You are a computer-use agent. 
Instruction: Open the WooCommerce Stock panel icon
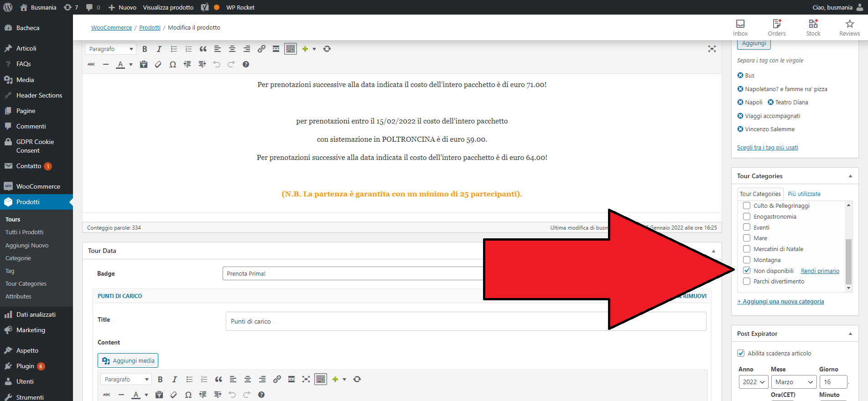coord(813,27)
